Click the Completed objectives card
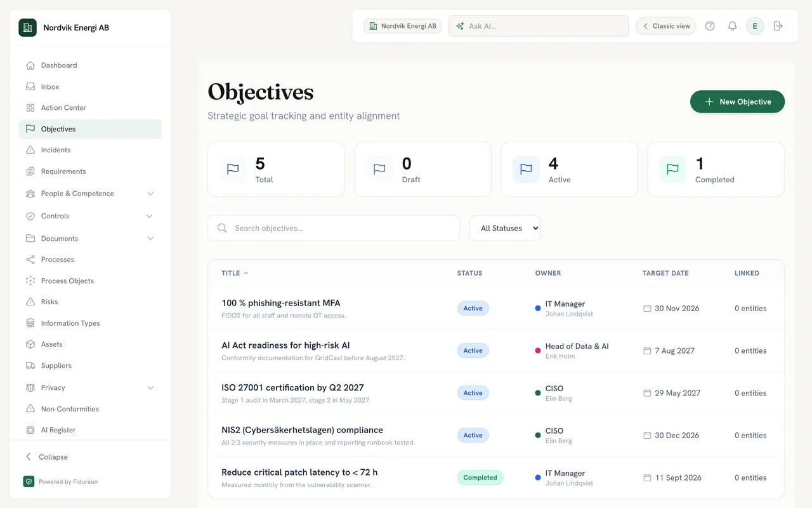Viewport: 812px width, 508px height. [716, 169]
